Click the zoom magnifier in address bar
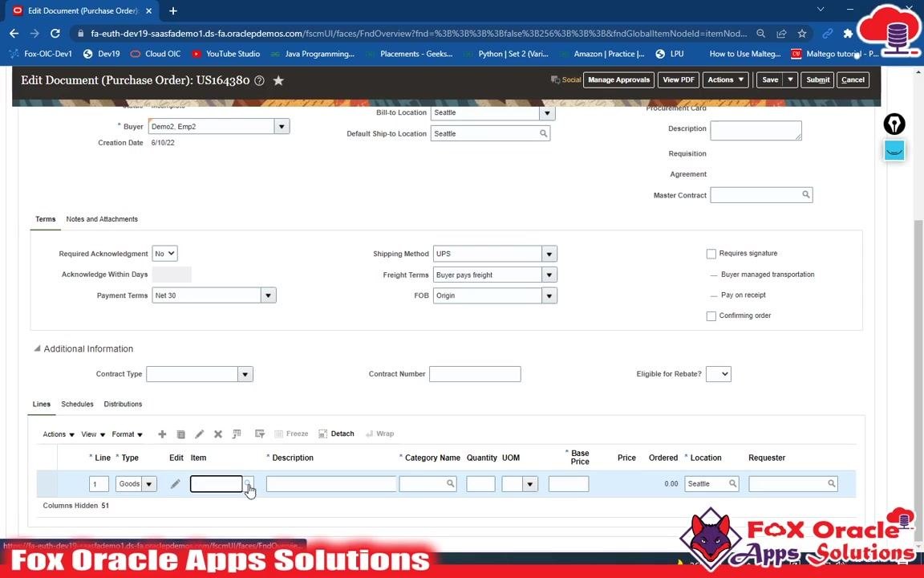 tap(760, 34)
